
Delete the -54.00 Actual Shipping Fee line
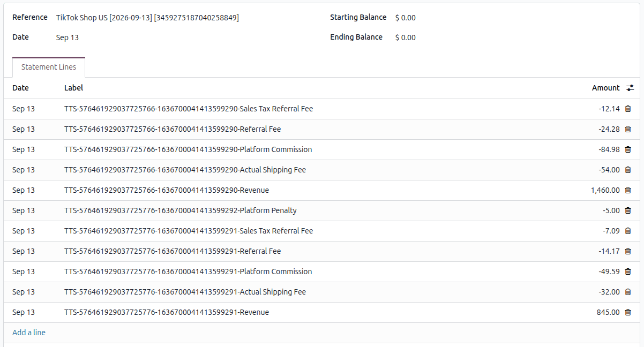[x=628, y=170]
